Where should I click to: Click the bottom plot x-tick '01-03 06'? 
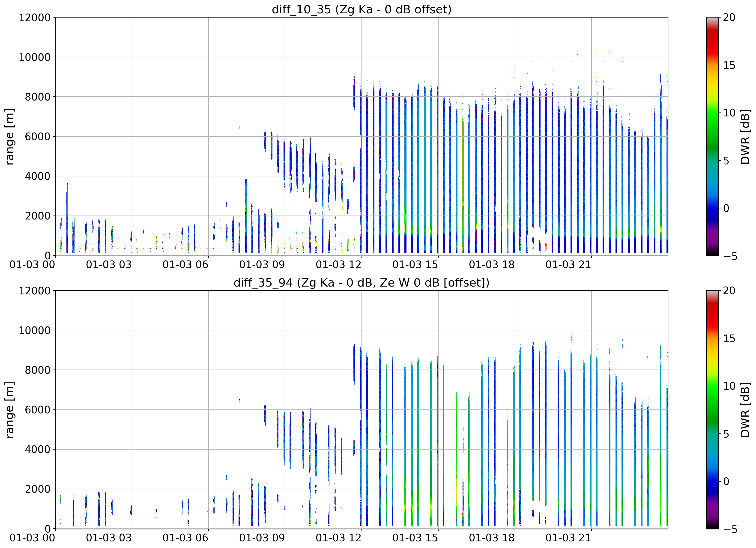pos(185,538)
